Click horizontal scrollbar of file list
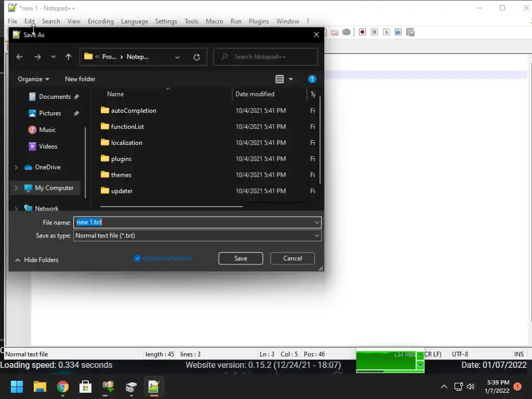 point(171,206)
